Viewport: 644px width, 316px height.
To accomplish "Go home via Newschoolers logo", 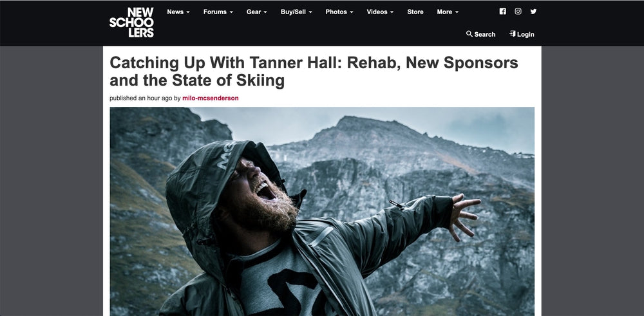I will [x=131, y=23].
